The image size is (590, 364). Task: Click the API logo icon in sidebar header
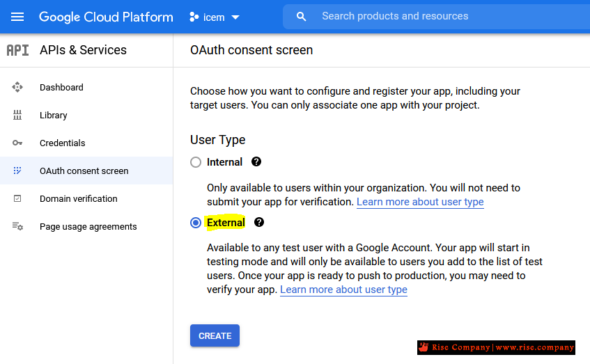[x=17, y=50]
